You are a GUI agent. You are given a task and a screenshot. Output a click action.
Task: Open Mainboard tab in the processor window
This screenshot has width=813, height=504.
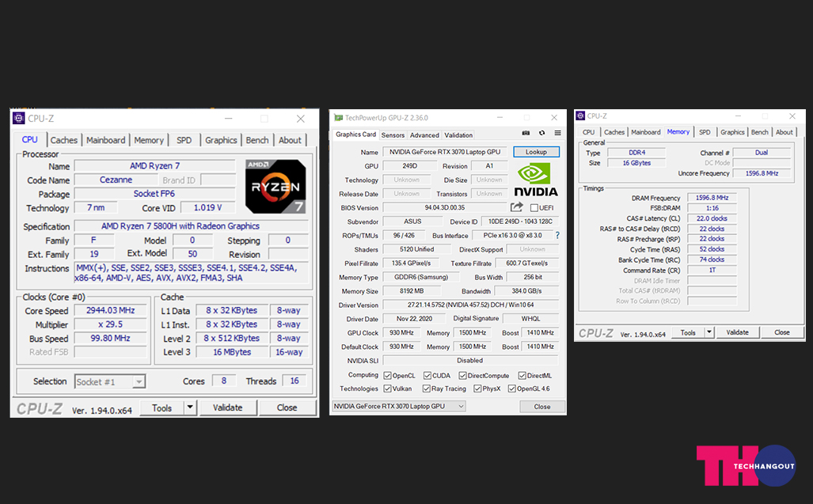point(106,140)
